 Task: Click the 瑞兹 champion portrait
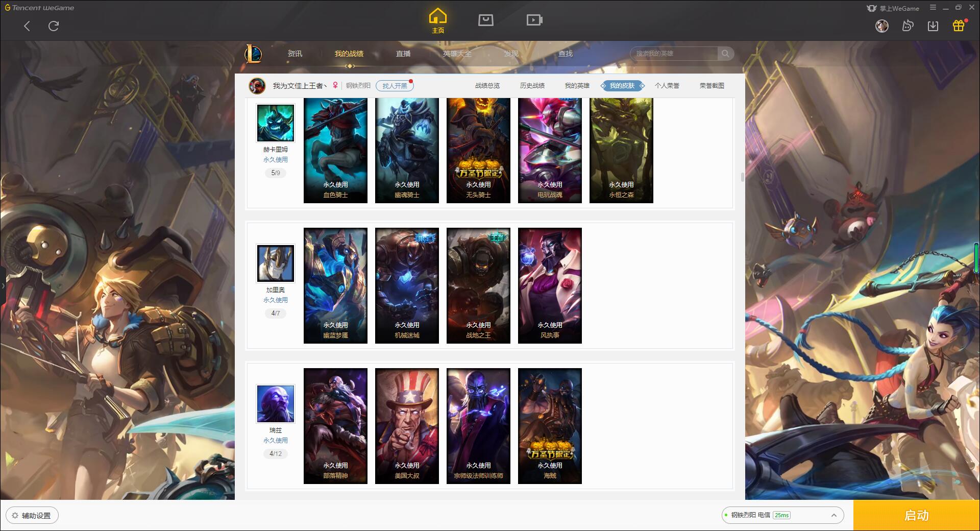(x=276, y=404)
